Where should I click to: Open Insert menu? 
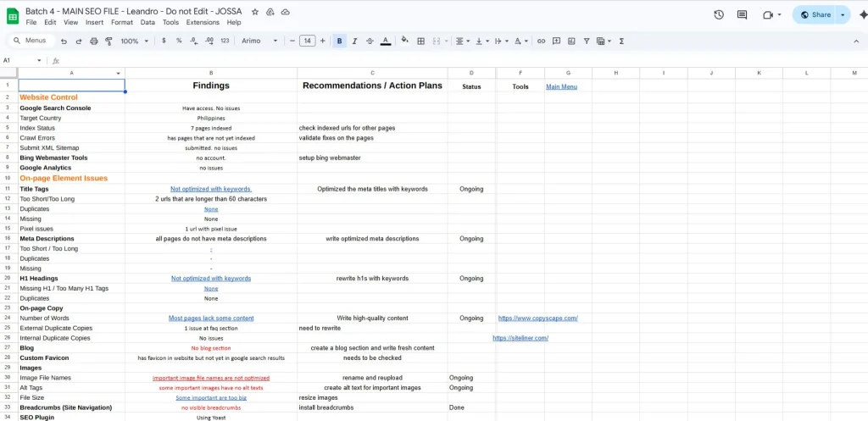click(94, 23)
